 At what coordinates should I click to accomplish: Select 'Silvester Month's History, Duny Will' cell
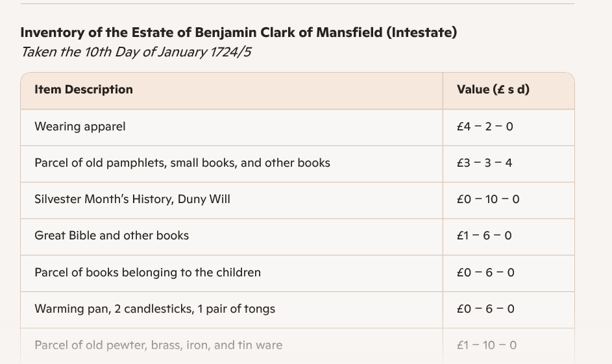tap(132, 199)
